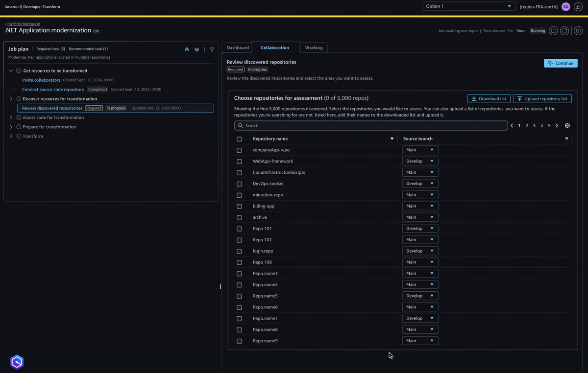588x373 pixels.
Task: Open source branch dropdown for WebApp-framework
Action: 420,161
